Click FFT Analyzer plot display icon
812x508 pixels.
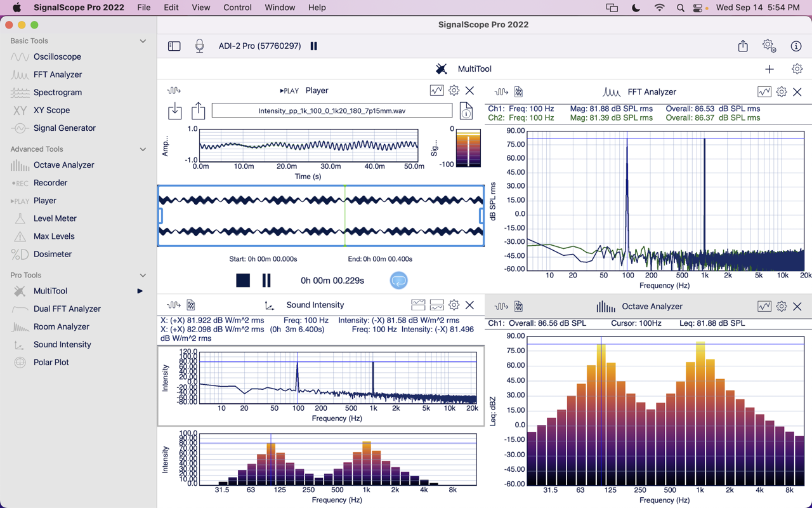[x=764, y=92]
